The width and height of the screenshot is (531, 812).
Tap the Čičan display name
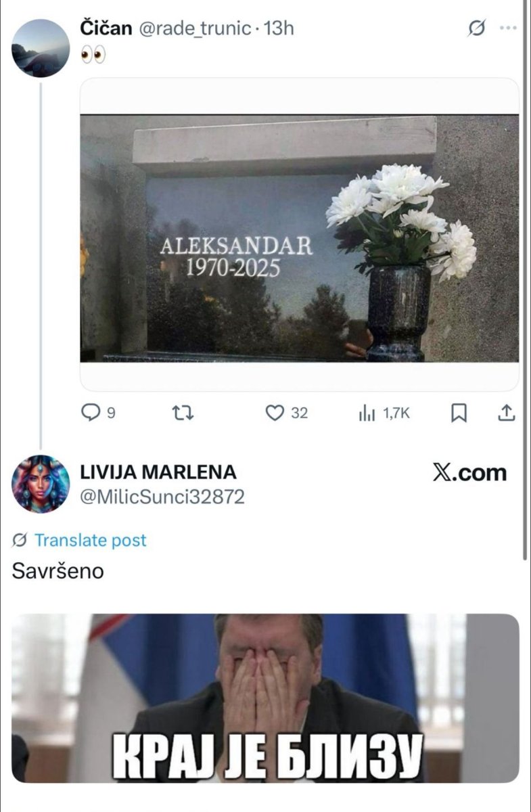click(x=107, y=28)
